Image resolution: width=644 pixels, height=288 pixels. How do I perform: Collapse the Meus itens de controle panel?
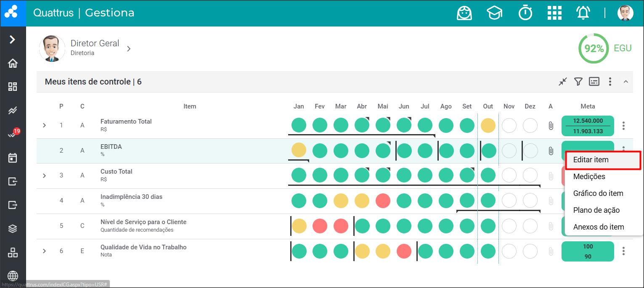(625, 82)
